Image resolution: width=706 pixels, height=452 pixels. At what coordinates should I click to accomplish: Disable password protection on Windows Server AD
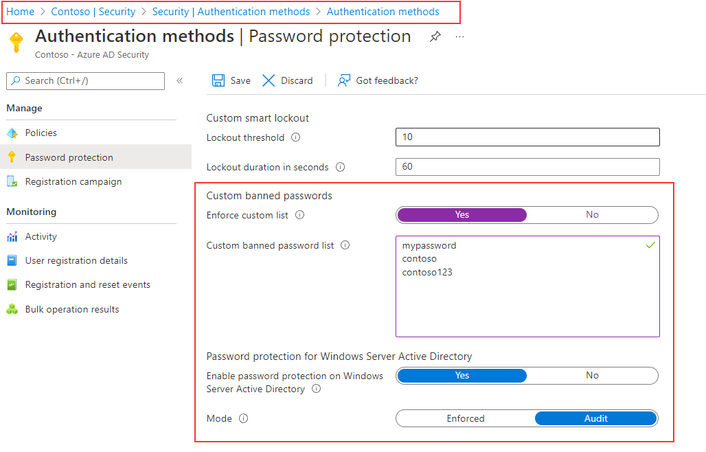coord(592,375)
